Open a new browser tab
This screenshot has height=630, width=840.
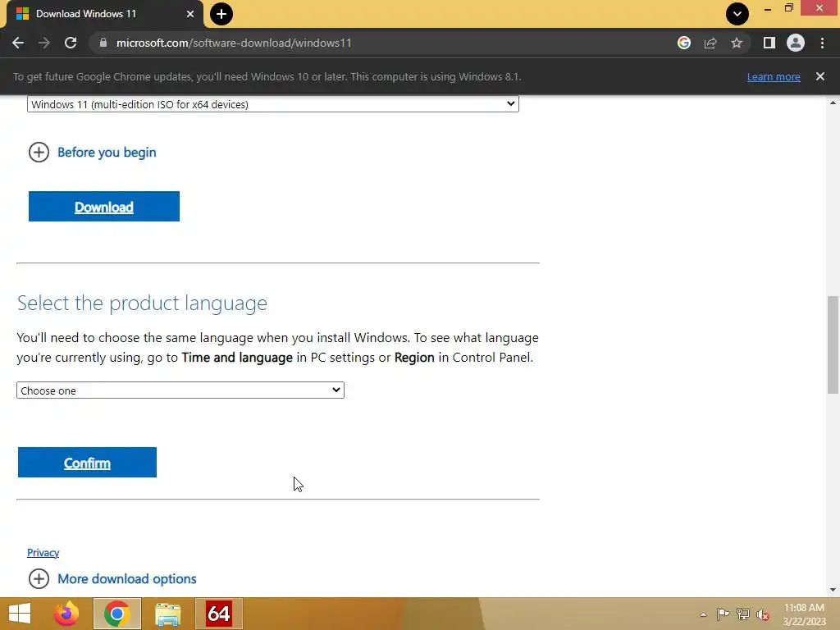click(x=221, y=14)
